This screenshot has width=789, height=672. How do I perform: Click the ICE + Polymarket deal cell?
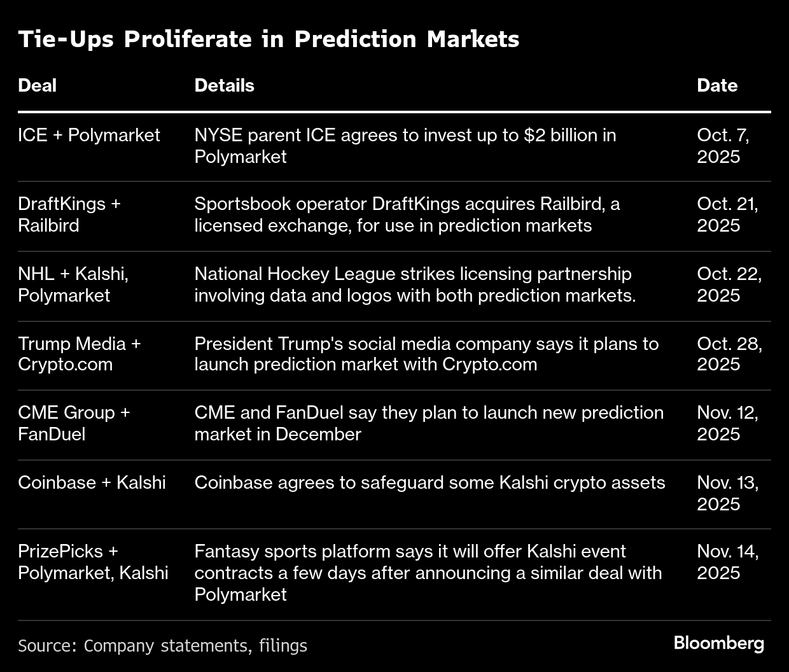coord(89,136)
